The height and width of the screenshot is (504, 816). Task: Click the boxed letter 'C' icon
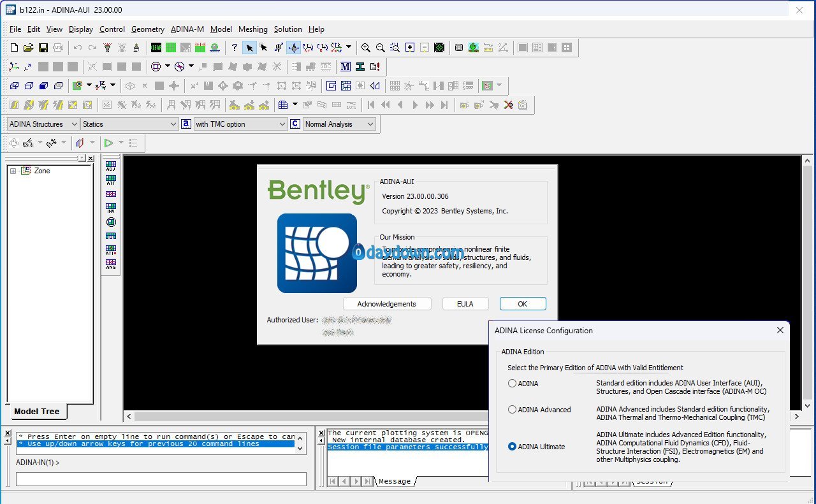pos(295,124)
